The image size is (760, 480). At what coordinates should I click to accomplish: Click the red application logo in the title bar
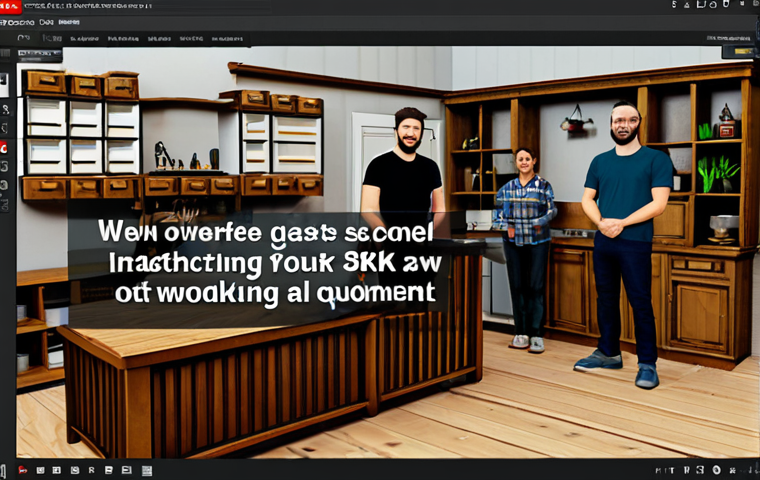(x=10, y=7)
